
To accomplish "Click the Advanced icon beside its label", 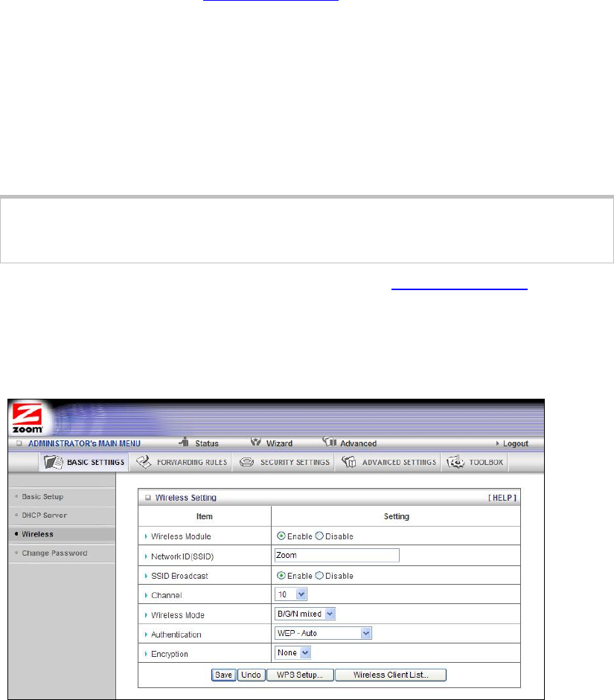I will (330, 442).
